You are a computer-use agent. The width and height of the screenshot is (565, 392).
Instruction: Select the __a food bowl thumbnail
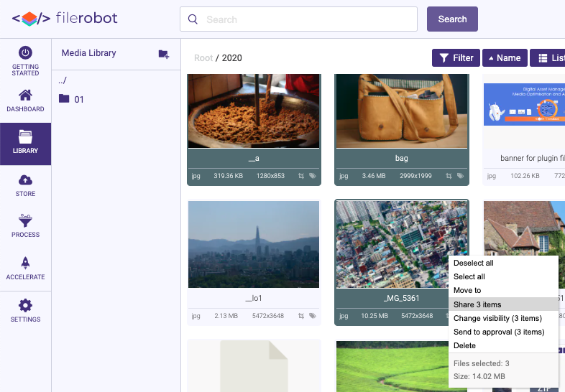click(254, 111)
